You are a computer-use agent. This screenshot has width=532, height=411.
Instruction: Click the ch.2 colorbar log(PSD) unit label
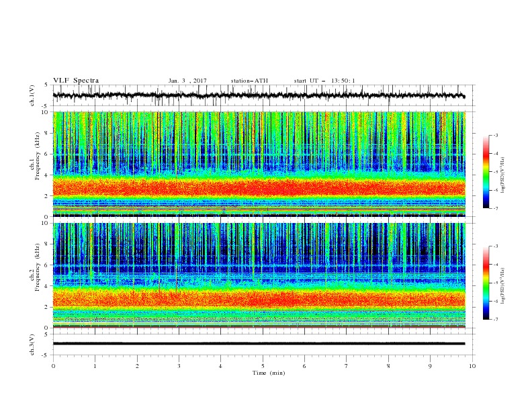click(x=502, y=285)
